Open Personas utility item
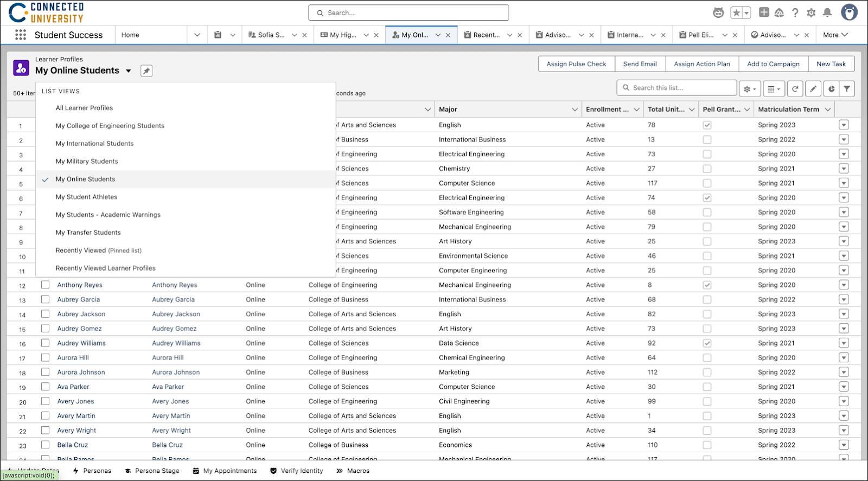This screenshot has width=868, height=481. [92, 471]
